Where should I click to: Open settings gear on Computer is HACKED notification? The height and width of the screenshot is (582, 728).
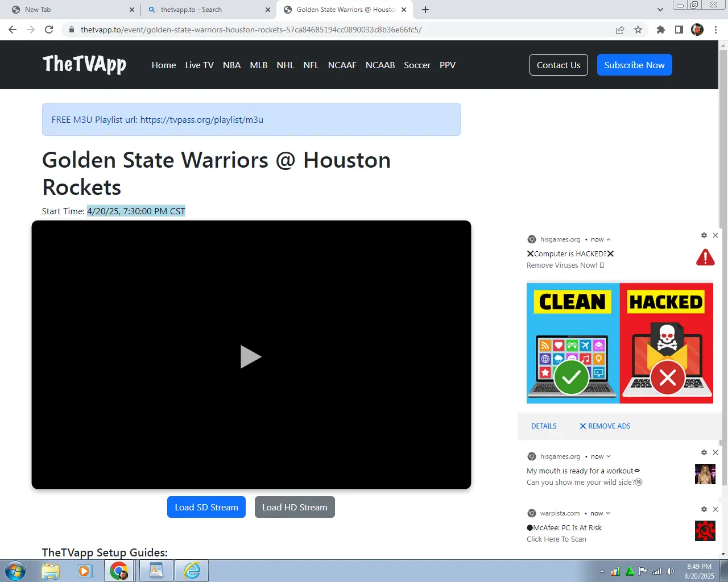pyautogui.click(x=704, y=235)
